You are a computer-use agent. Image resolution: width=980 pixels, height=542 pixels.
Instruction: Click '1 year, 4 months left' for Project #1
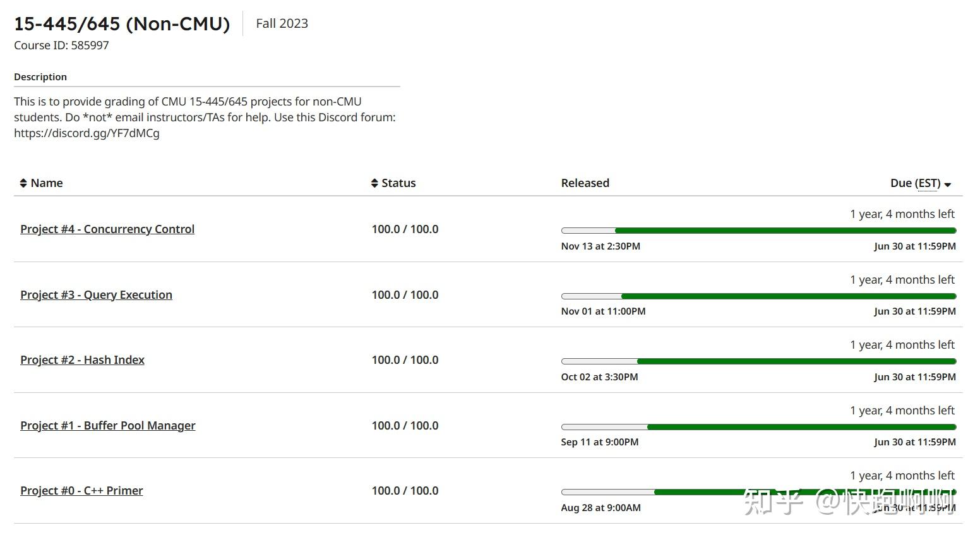point(902,410)
